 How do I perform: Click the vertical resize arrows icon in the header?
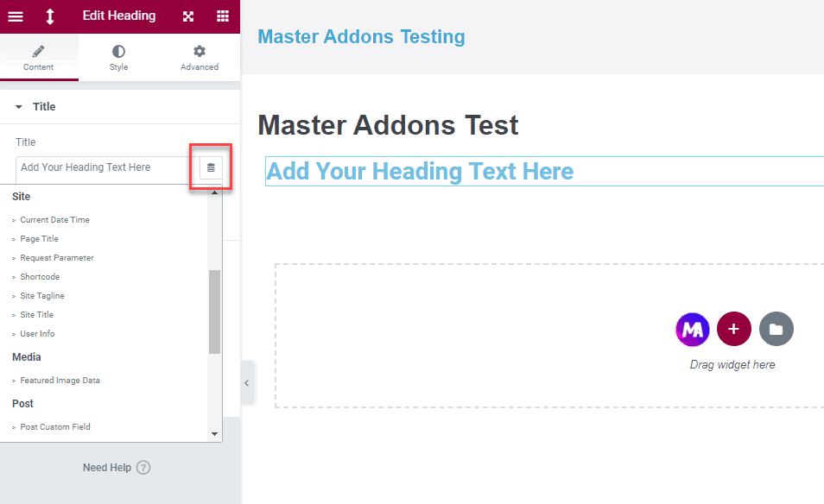point(49,16)
